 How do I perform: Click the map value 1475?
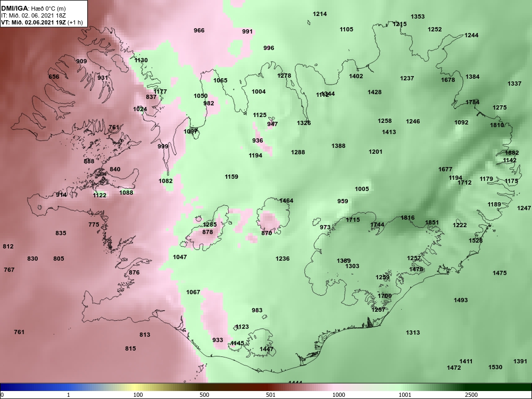click(x=500, y=273)
